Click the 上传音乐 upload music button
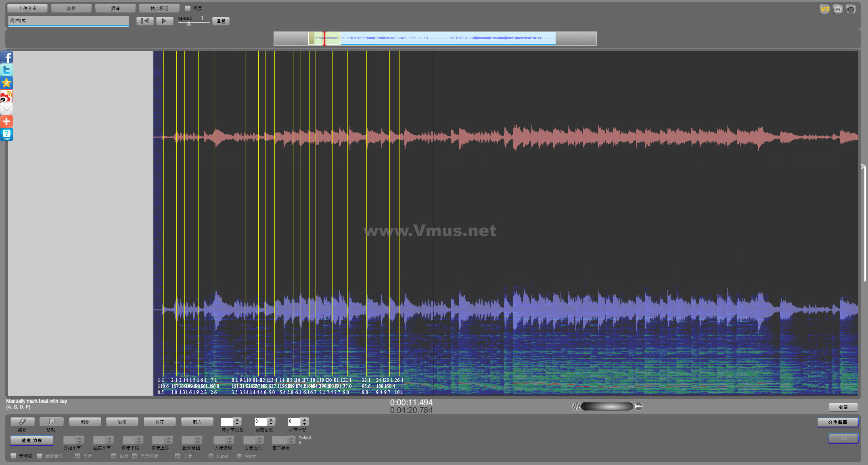Viewport: 868px width, 465px height. coord(27,8)
